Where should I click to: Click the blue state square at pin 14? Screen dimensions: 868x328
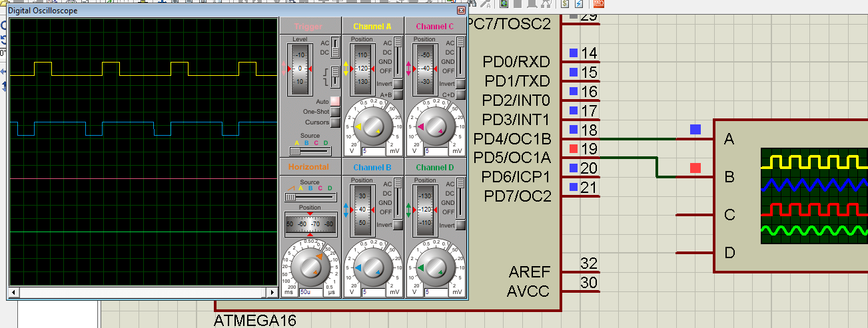[574, 53]
